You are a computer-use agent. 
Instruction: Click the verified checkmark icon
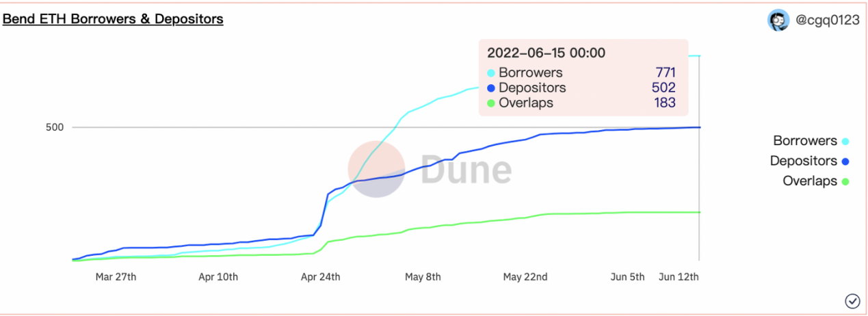[852, 301]
